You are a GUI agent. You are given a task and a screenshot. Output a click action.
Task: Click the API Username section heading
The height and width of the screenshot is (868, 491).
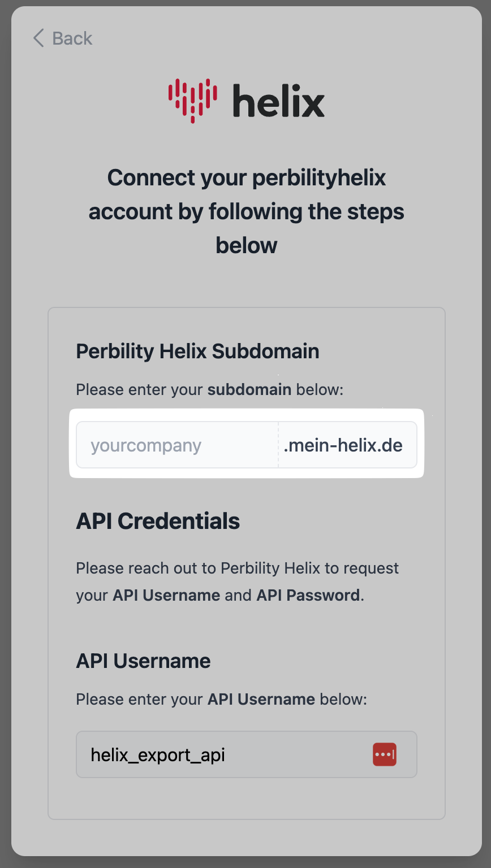(x=143, y=661)
